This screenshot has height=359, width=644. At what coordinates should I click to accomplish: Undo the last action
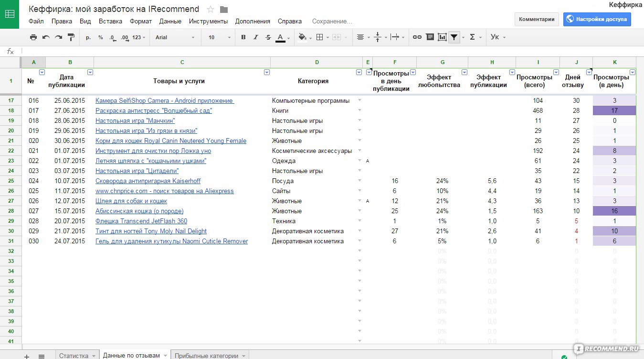click(46, 37)
